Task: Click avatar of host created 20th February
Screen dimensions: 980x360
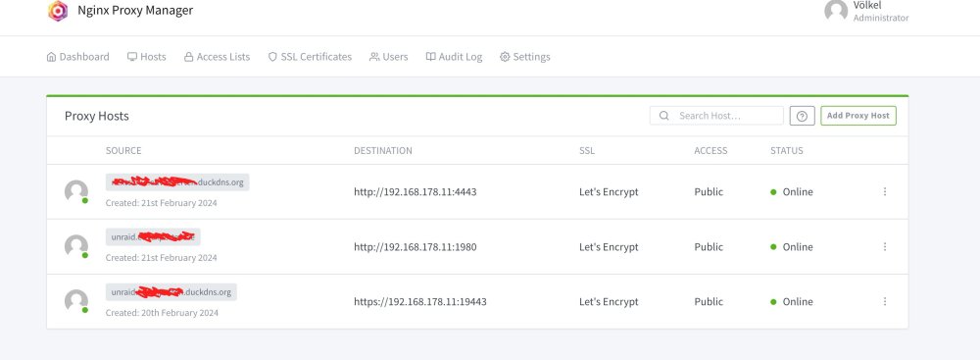Action: coord(76,301)
